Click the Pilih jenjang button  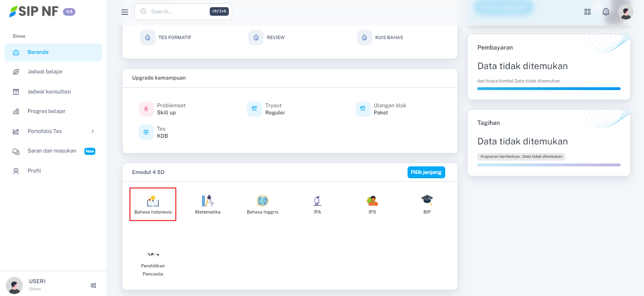(426, 172)
